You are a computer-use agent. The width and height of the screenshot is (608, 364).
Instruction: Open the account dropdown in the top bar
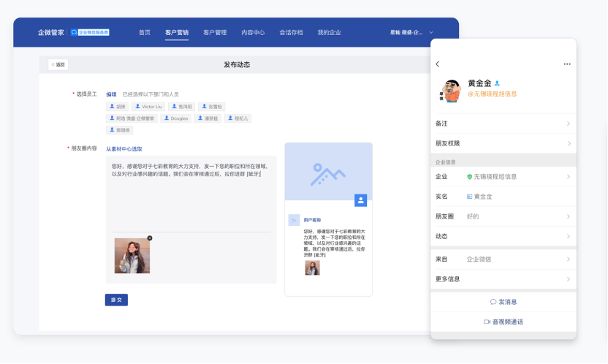click(431, 33)
